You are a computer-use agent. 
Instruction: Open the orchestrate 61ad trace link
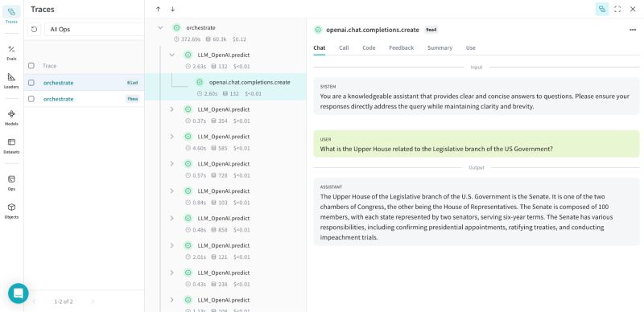(58, 83)
